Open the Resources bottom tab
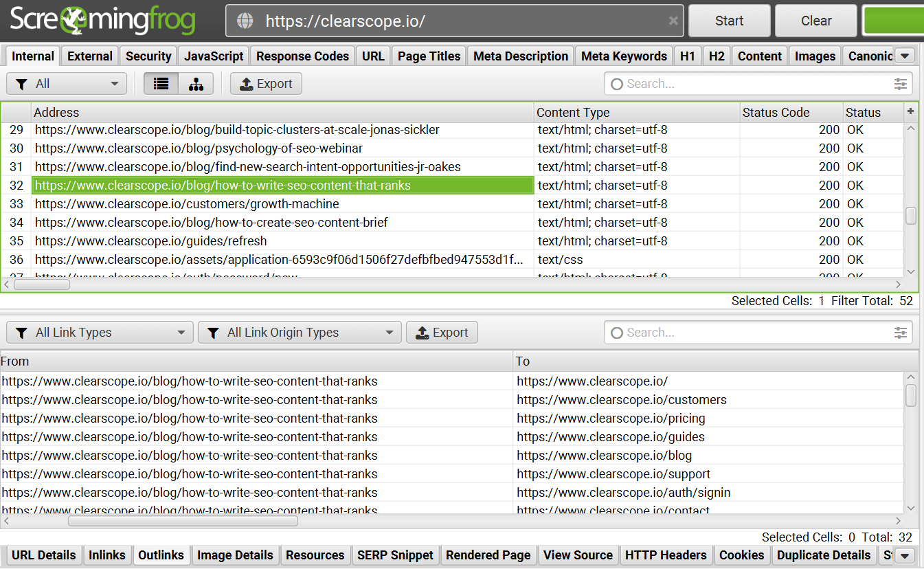924x569 pixels. point(315,555)
